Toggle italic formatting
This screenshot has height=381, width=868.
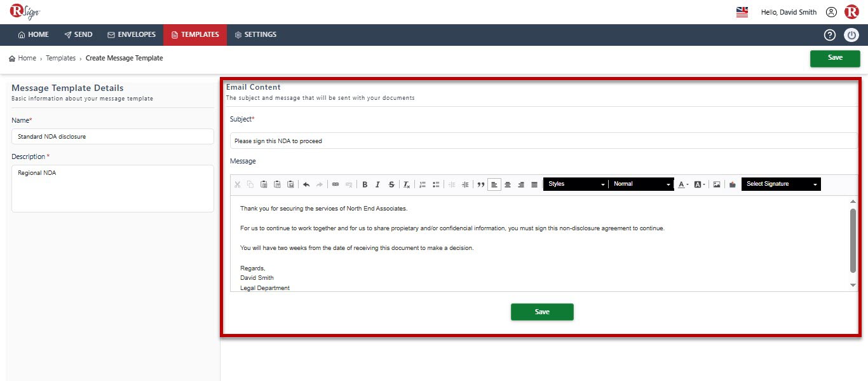pyautogui.click(x=378, y=184)
